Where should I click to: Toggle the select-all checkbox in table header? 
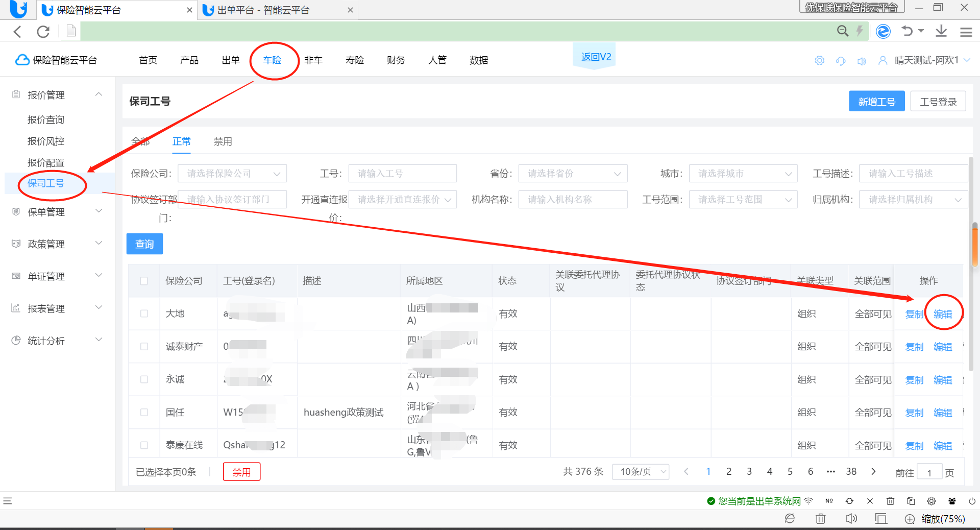(x=144, y=281)
